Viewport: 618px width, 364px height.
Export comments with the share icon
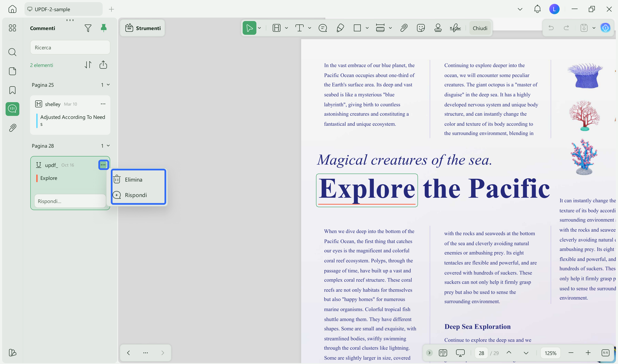[x=103, y=65]
